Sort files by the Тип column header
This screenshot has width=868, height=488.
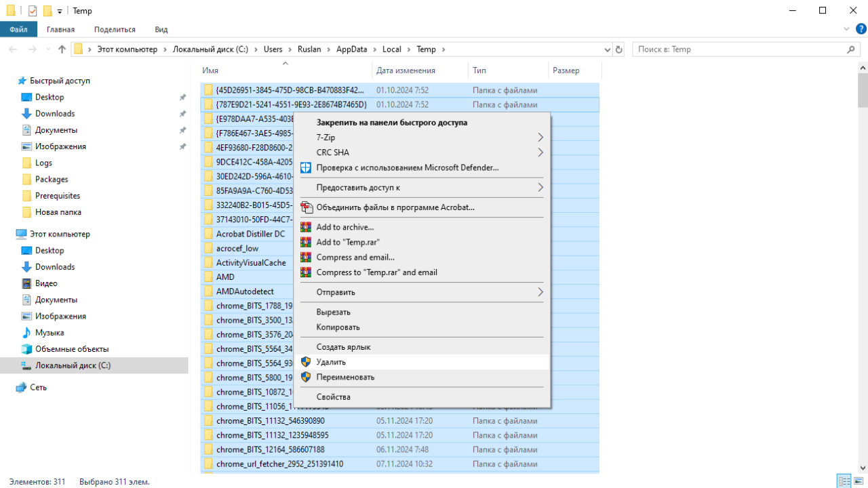click(508, 70)
